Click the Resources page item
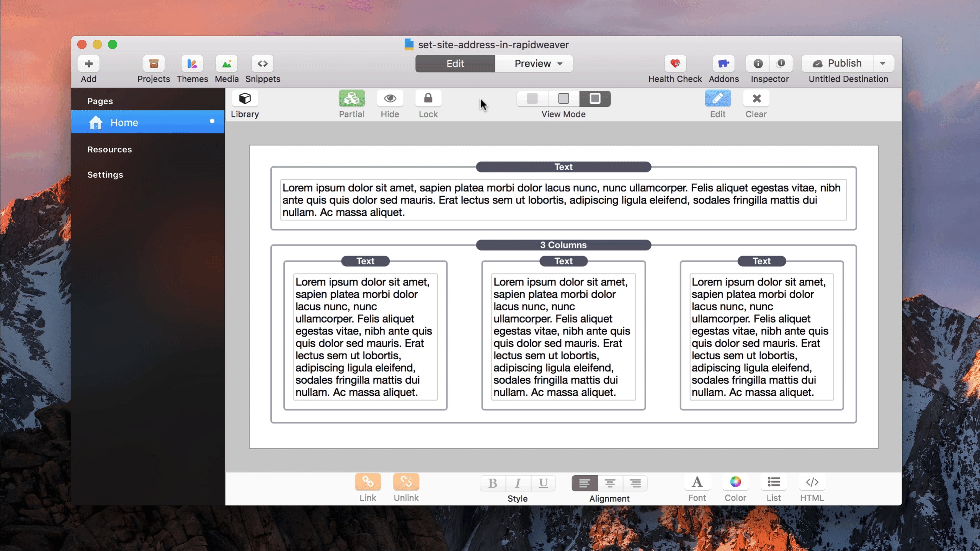Viewport: 980px width, 551px height. point(110,149)
